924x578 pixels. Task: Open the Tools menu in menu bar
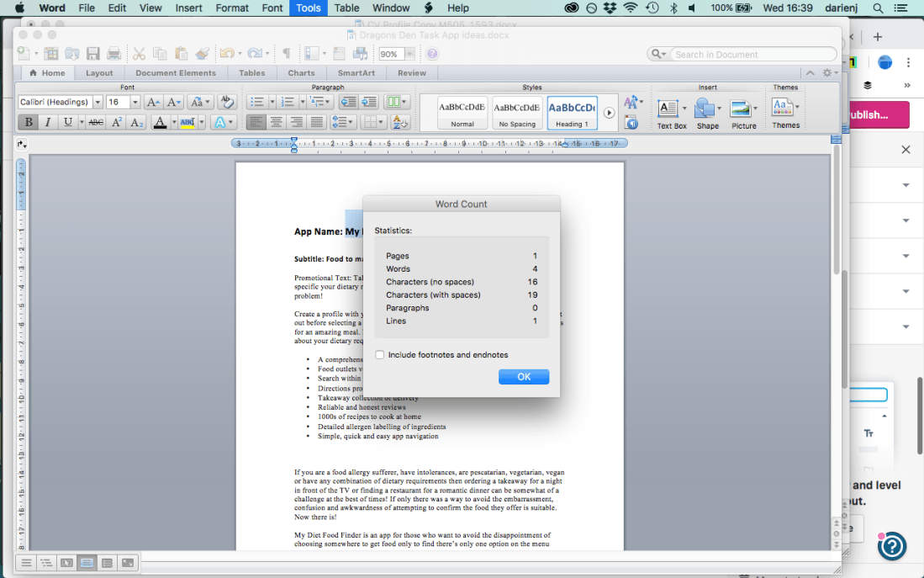[308, 8]
